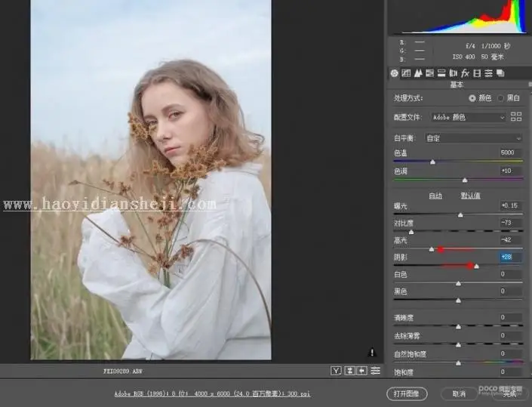Click the 色温 slider handle
Viewport: 532px width, 407px height.
[432, 162]
